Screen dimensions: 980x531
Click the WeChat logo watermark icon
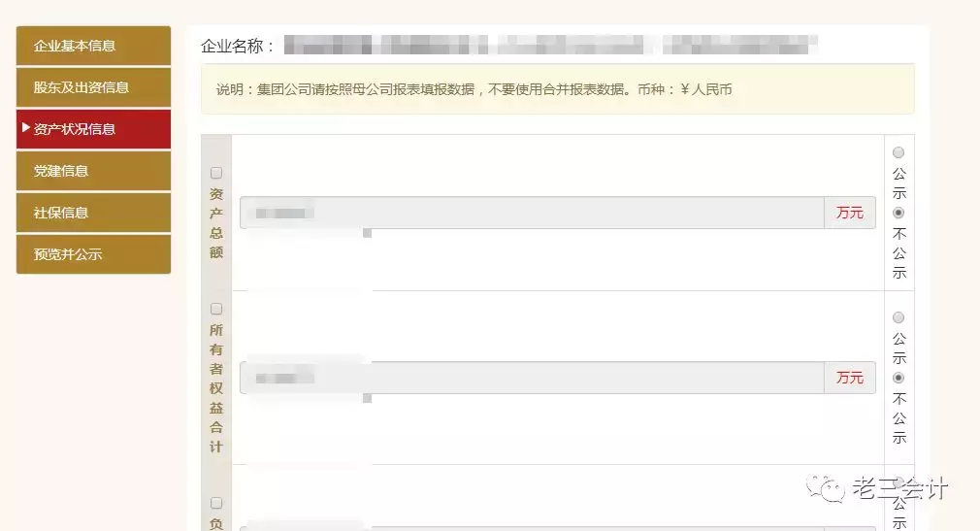825,488
